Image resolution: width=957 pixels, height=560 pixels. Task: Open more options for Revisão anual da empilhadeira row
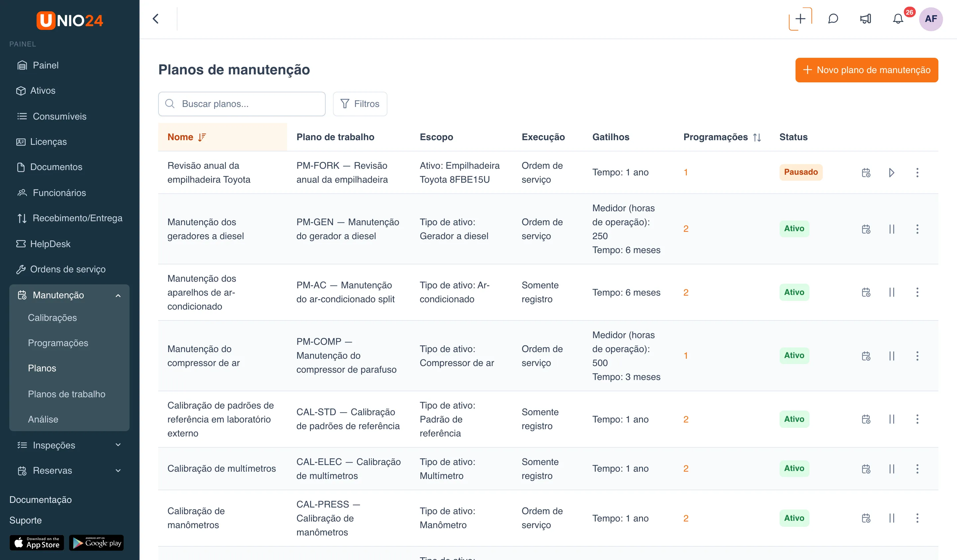pyautogui.click(x=917, y=173)
